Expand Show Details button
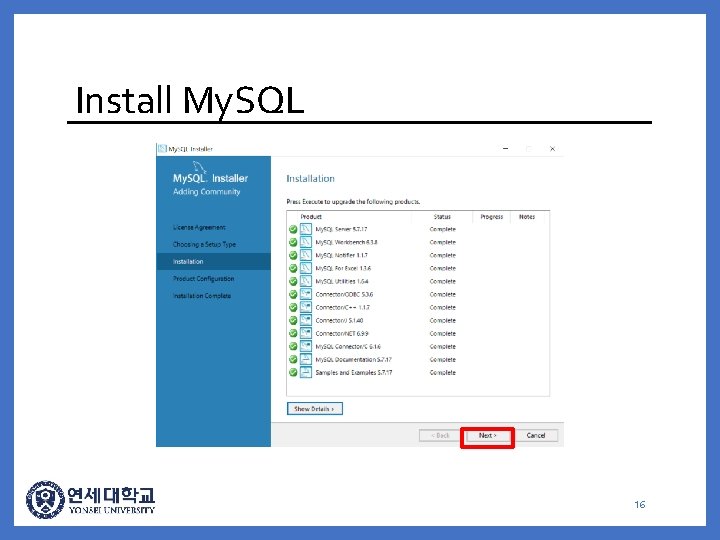 [315, 409]
